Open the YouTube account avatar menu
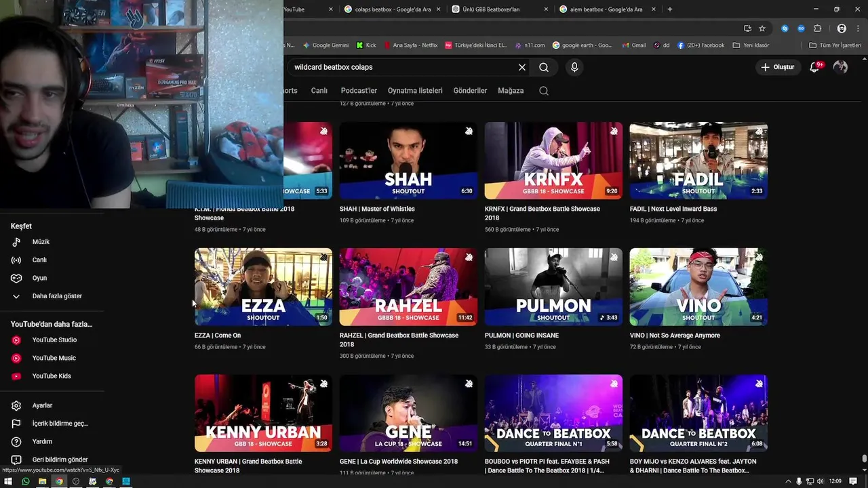This screenshot has width=868, height=488. tap(840, 67)
